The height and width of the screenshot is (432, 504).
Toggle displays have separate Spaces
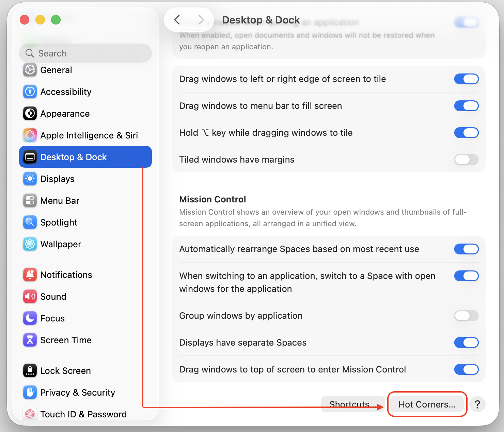(467, 343)
